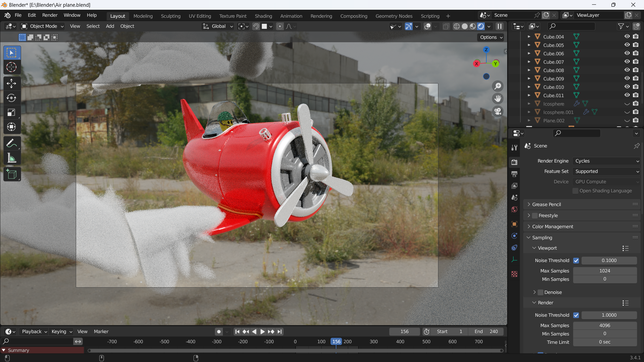Viewport: 644px width, 362px height.
Task: Choose the Measure tool
Action: point(12,158)
